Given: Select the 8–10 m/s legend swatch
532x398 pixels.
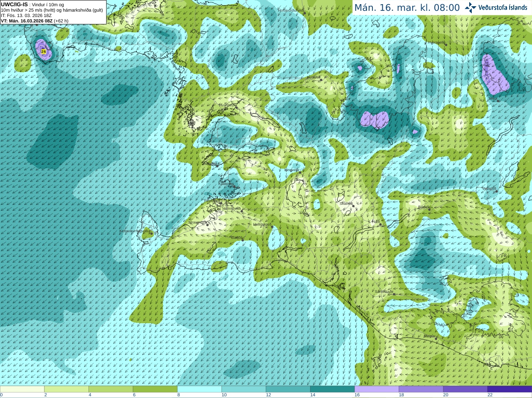Looking at the screenshot, I should click(x=199, y=389).
